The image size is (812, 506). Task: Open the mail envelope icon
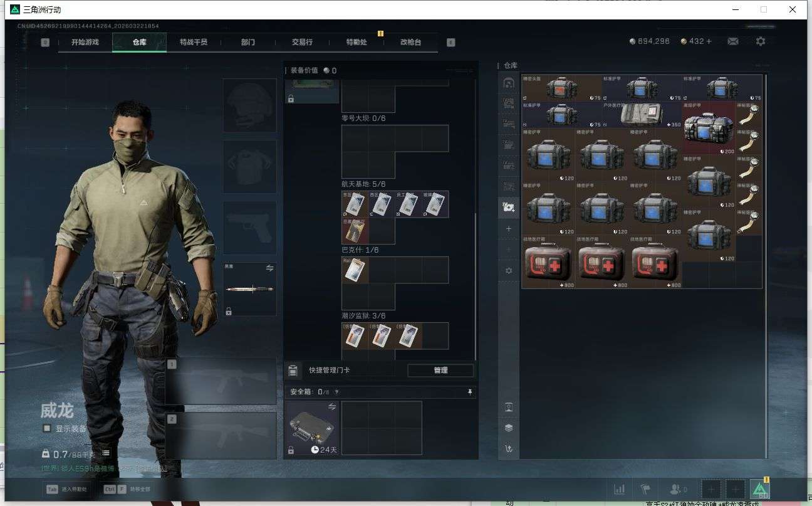point(733,41)
